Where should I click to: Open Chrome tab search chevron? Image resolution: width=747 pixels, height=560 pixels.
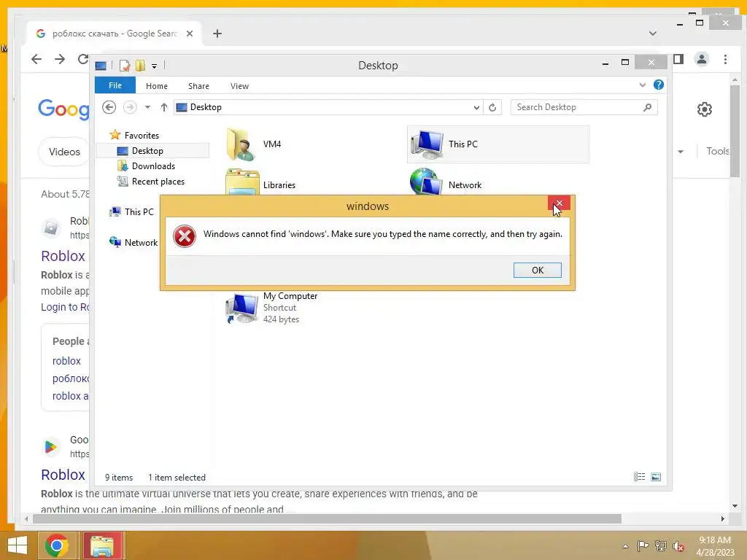click(653, 34)
